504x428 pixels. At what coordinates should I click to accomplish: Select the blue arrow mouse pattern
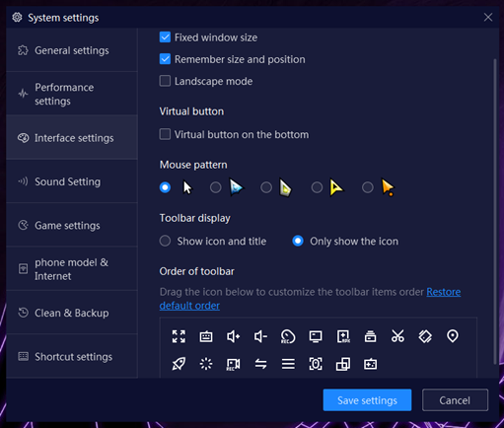[216, 187]
